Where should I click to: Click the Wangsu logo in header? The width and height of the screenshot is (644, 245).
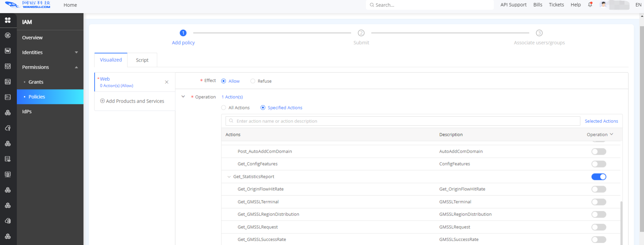pyautogui.click(x=28, y=5)
